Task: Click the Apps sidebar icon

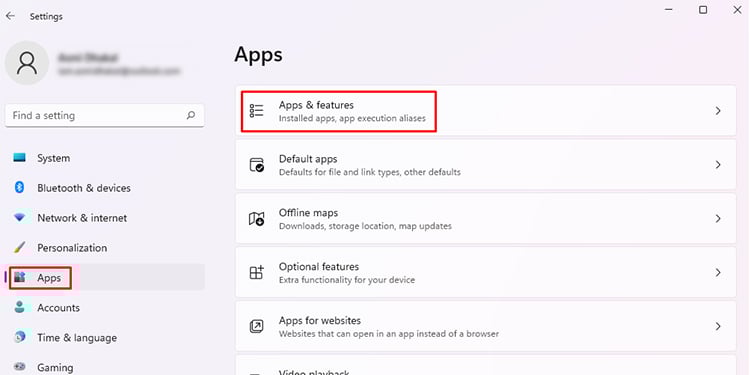Action: click(x=20, y=277)
